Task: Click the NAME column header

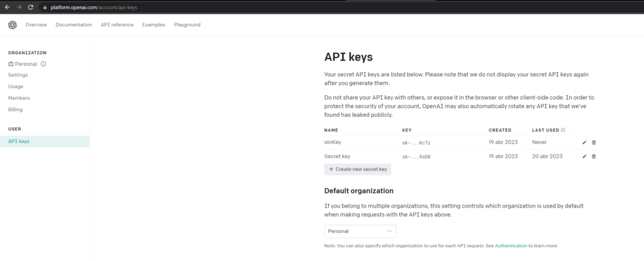Action: (x=331, y=130)
